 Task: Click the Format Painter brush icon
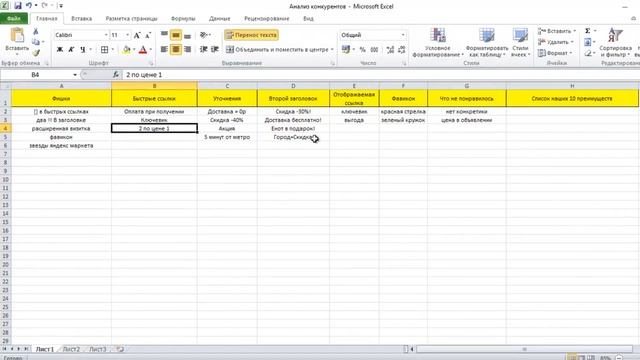[36, 53]
